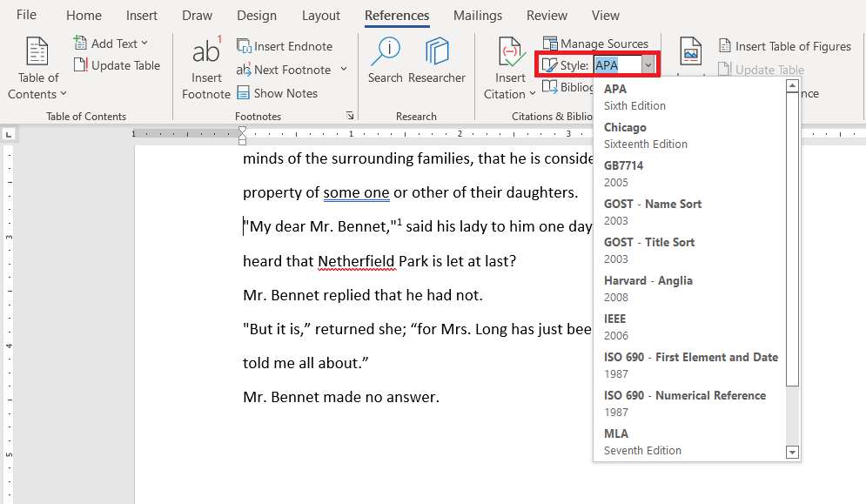Viewport: 866px width, 504px height.
Task: Click the Insert Caption picture icon
Action: 690,52
